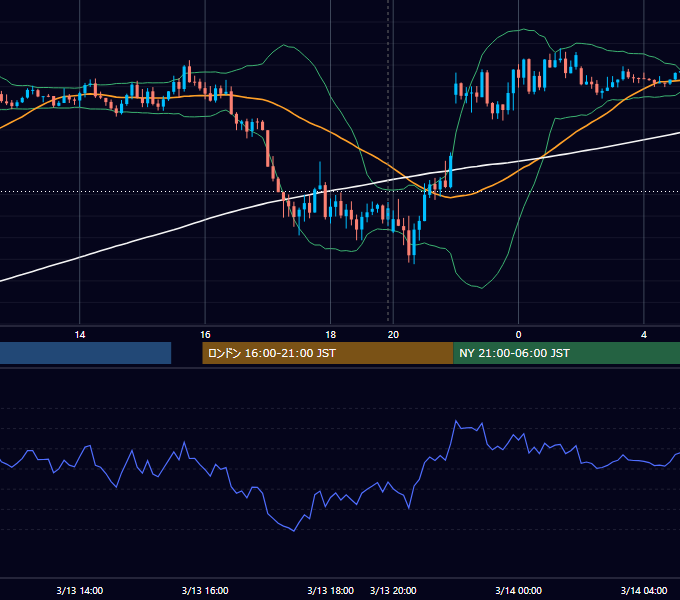Click the blue session bar before London
The width and height of the screenshot is (680, 600).
coord(85,353)
